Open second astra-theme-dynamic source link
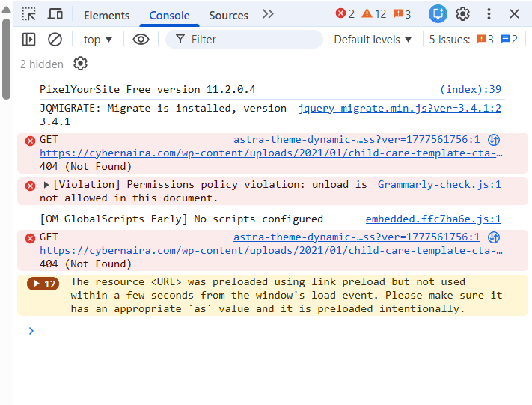The image size is (532, 405). click(357, 237)
